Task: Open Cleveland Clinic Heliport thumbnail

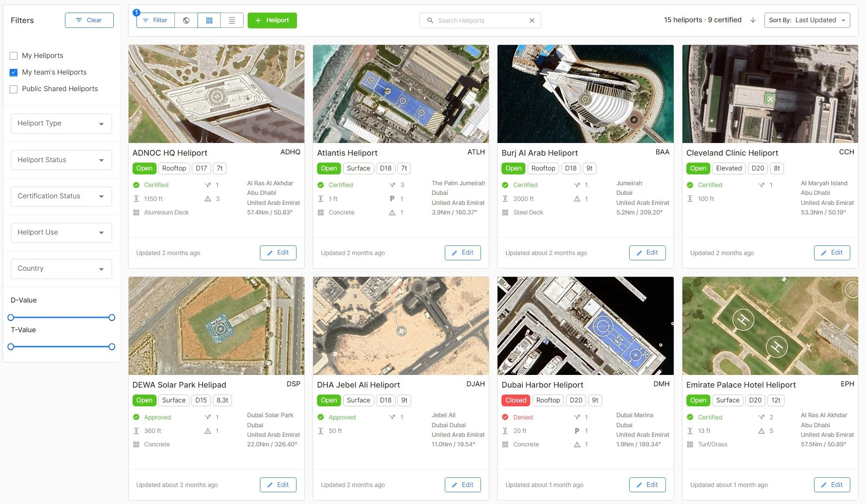Action: point(770,94)
